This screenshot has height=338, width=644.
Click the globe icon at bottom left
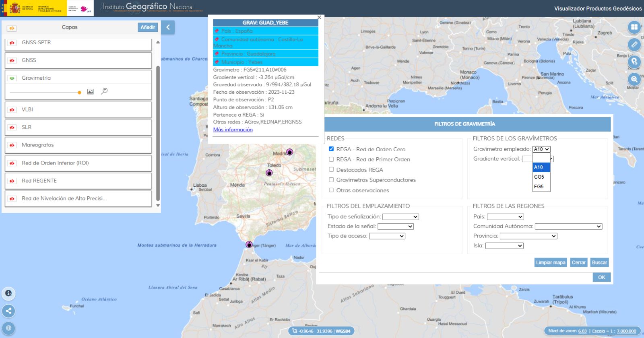8,328
